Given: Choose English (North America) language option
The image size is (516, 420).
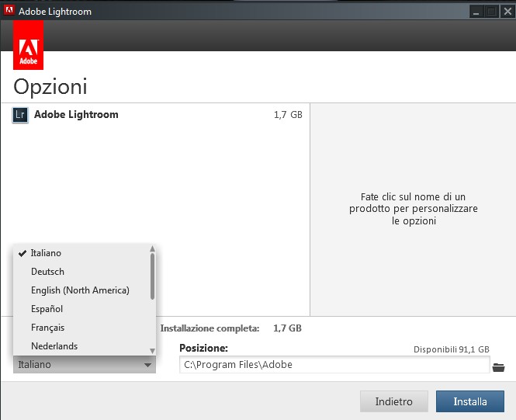Looking at the screenshot, I should (x=81, y=290).
